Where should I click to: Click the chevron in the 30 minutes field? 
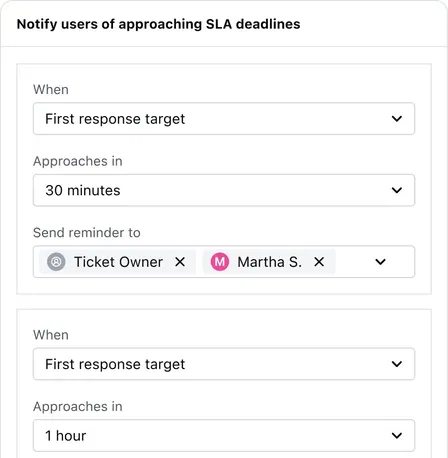pyautogui.click(x=397, y=190)
